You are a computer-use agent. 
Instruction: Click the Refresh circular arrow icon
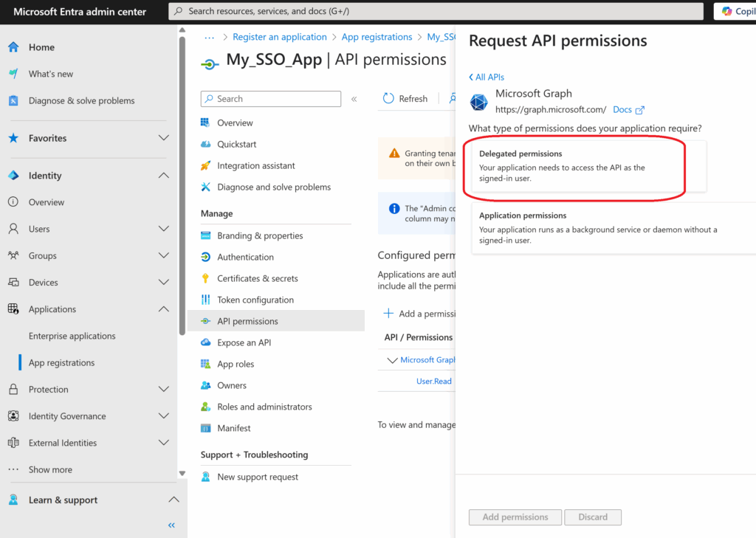[388, 98]
